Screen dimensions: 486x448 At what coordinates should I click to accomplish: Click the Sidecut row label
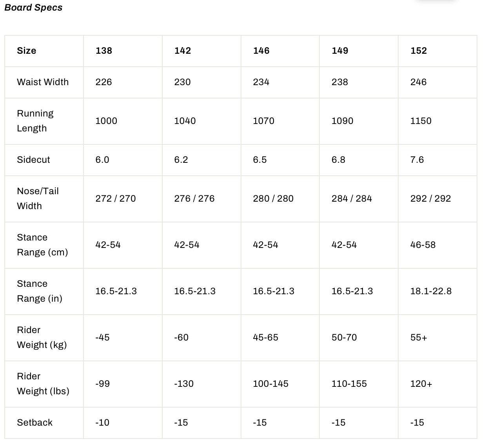click(x=34, y=160)
